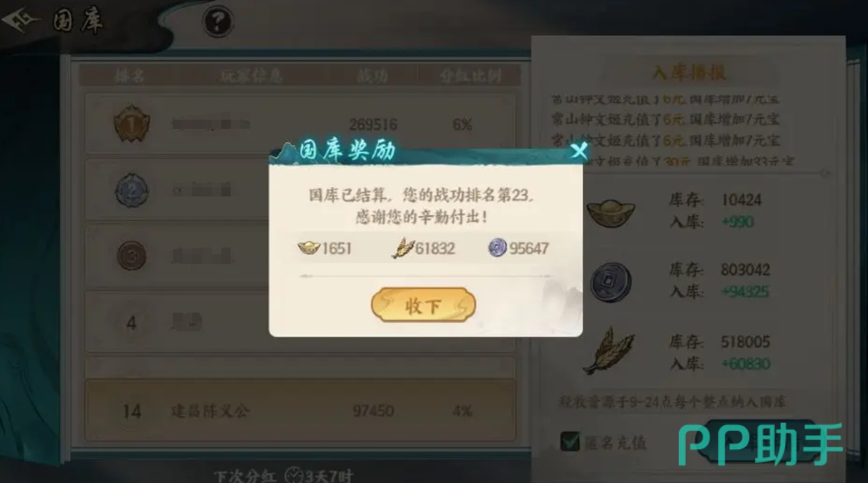The width and height of the screenshot is (868, 483).
Task: Click the 下次分红 countdown clock icon
Action: pos(294,475)
